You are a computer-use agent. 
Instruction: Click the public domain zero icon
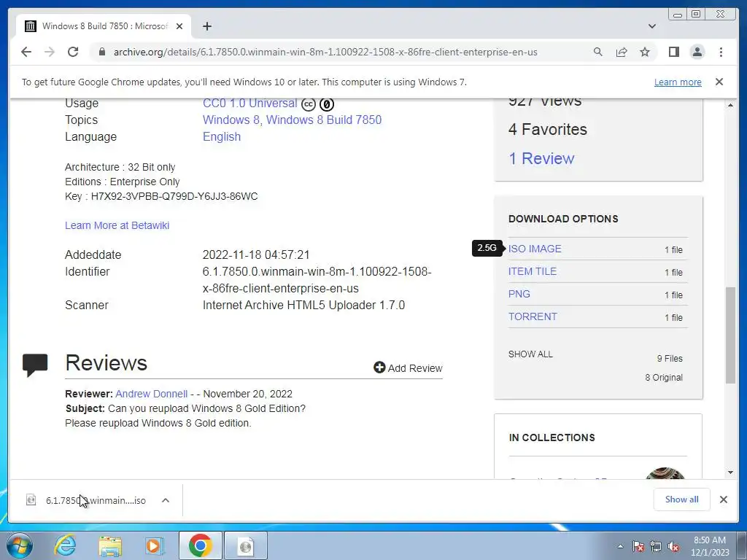(x=326, y=104)
